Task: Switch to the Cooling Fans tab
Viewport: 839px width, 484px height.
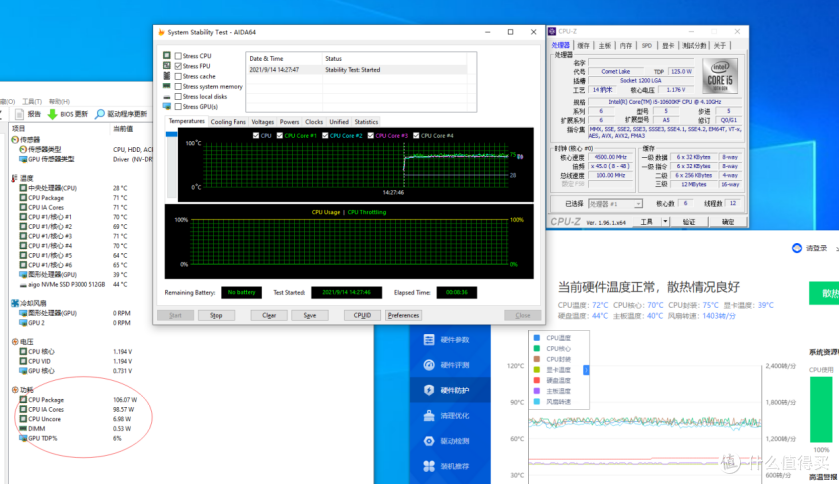Action: point(228,122)
